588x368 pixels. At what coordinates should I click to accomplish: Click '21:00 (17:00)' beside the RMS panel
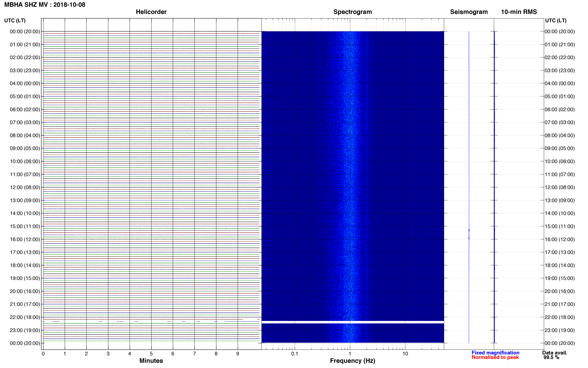click(x=560, y=304)
